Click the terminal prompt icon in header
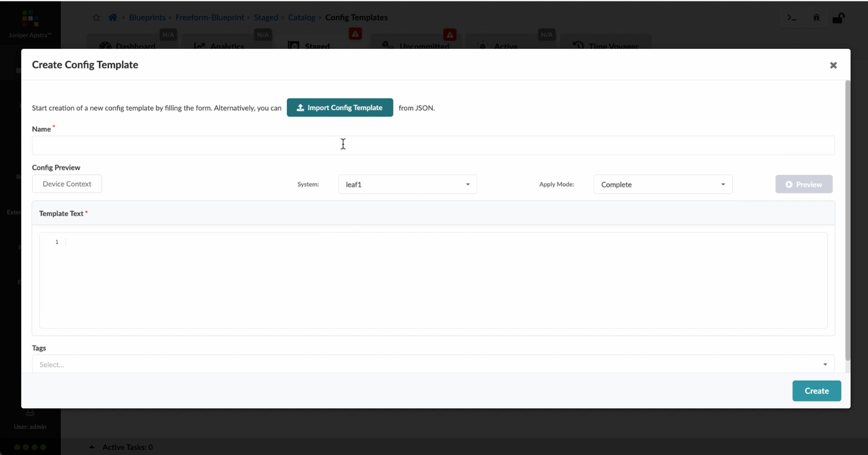The height and width of the screenshot is (455, 868). 791,18
